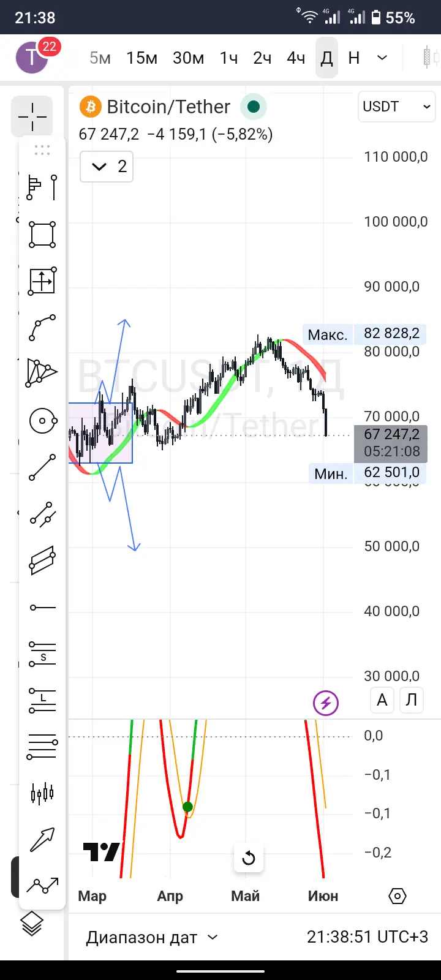
Task: Toggle auto scale A button
Action: pos(382,700)
